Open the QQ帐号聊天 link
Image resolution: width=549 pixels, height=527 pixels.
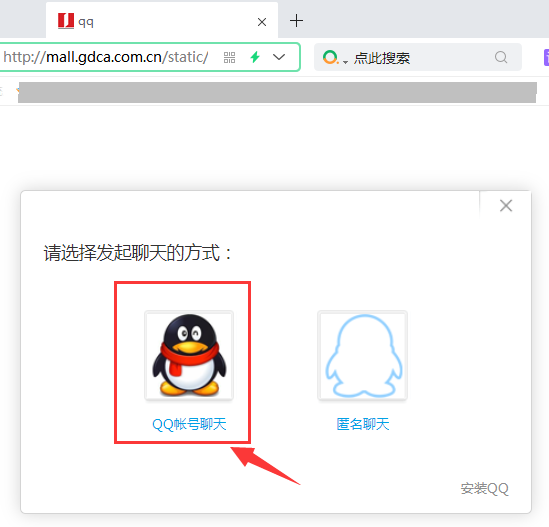[189, 424]
